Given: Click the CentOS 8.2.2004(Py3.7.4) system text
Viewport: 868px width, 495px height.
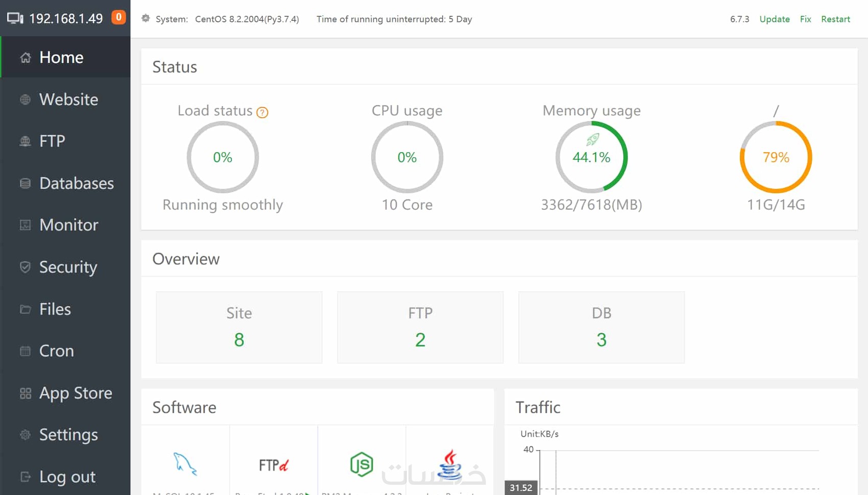Looking at the screenshot, I should (247, 19).
